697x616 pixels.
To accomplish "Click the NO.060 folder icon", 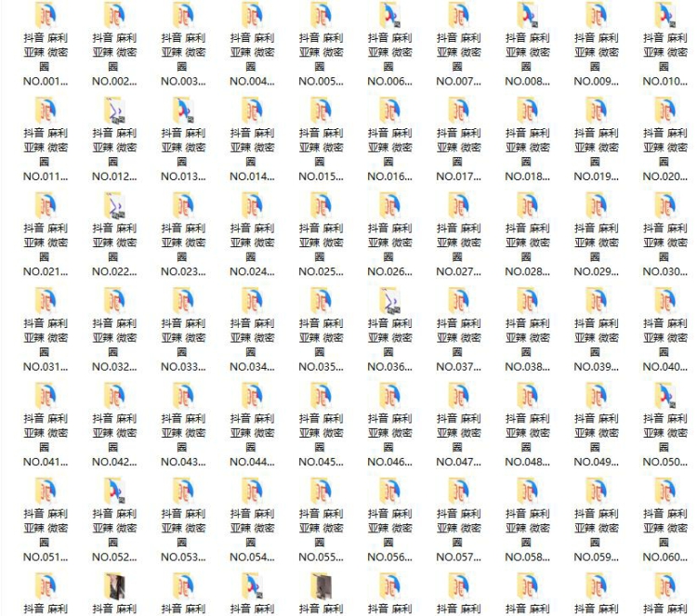I will (x=665, y=491).
